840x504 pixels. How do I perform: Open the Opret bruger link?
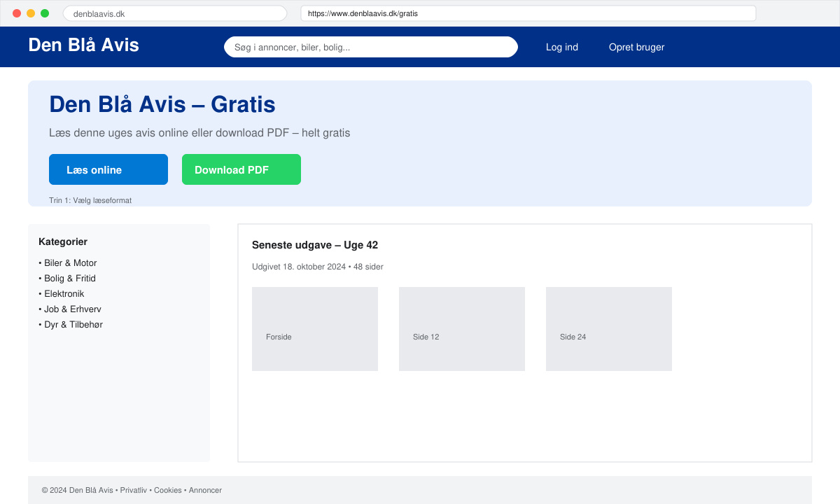(x=636, y=47)
